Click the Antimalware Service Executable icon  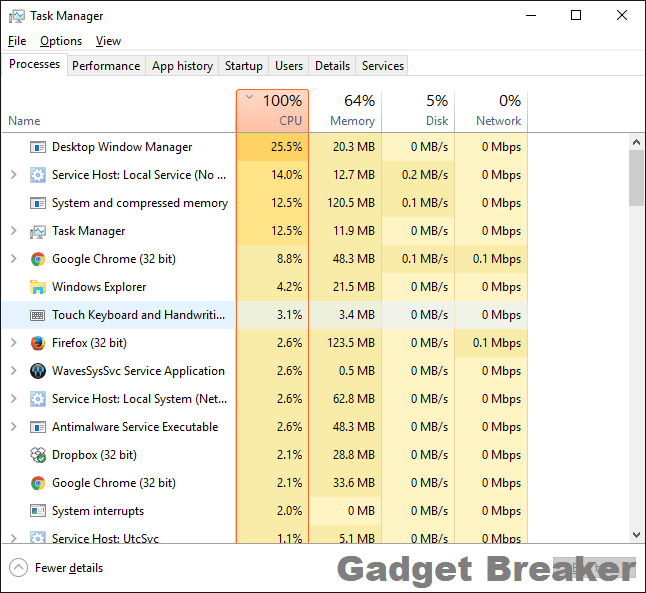tap(38, 427)
